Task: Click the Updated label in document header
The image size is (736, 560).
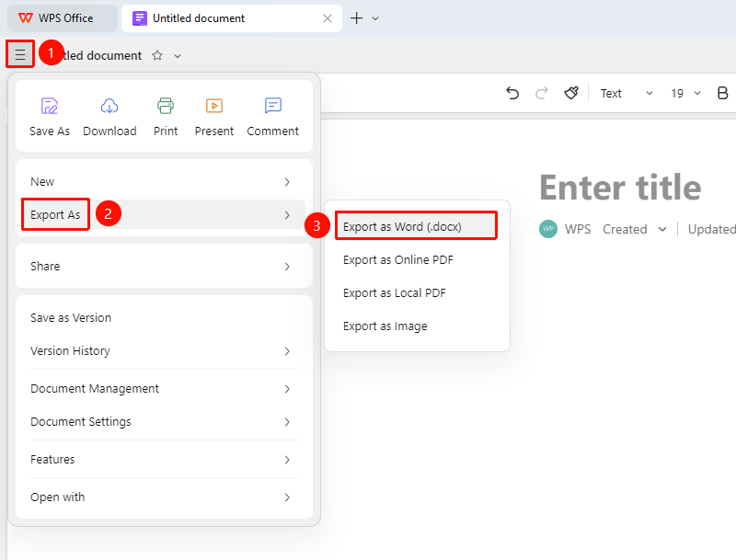Action: coord(711,229)
